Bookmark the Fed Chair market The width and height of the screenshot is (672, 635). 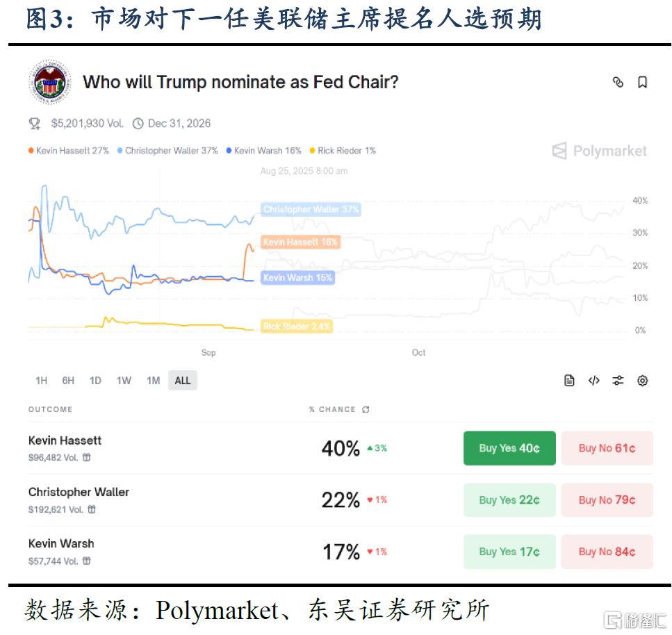(x=642, y=82)
